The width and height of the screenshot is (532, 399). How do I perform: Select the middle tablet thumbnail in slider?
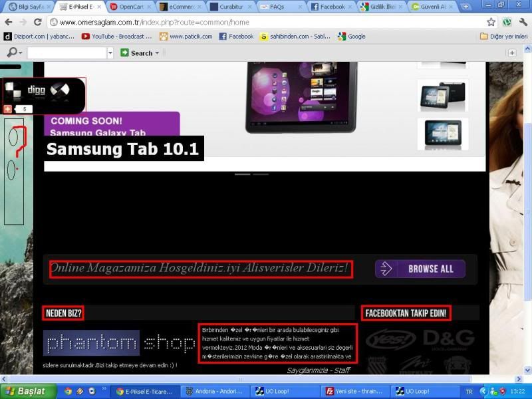[x=442, y=96]
